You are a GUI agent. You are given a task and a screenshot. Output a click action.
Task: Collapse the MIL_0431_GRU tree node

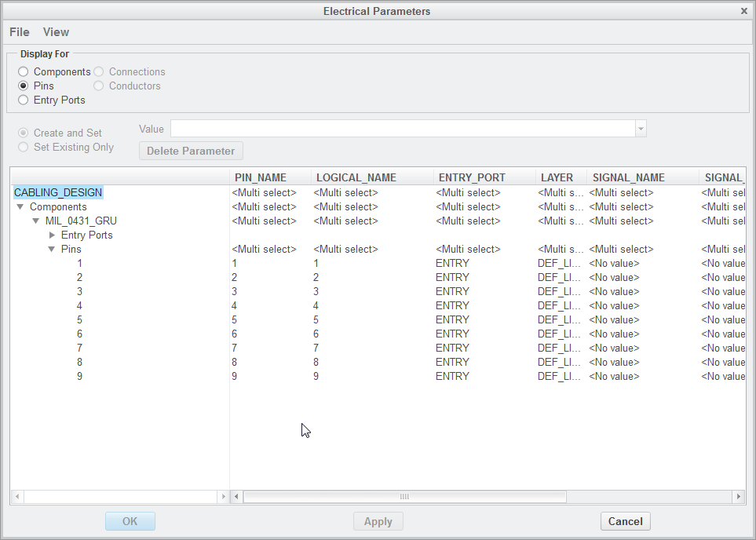click(35, 221)
